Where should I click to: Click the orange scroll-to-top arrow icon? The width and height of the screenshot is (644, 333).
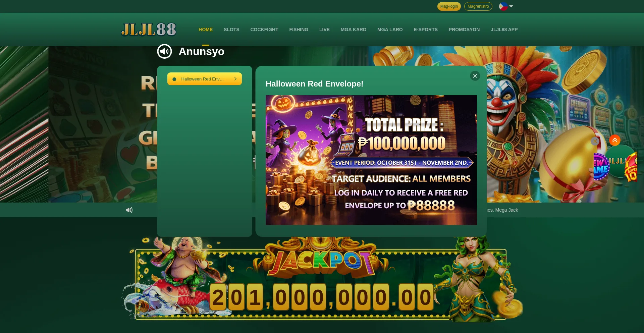click(615, 140)
